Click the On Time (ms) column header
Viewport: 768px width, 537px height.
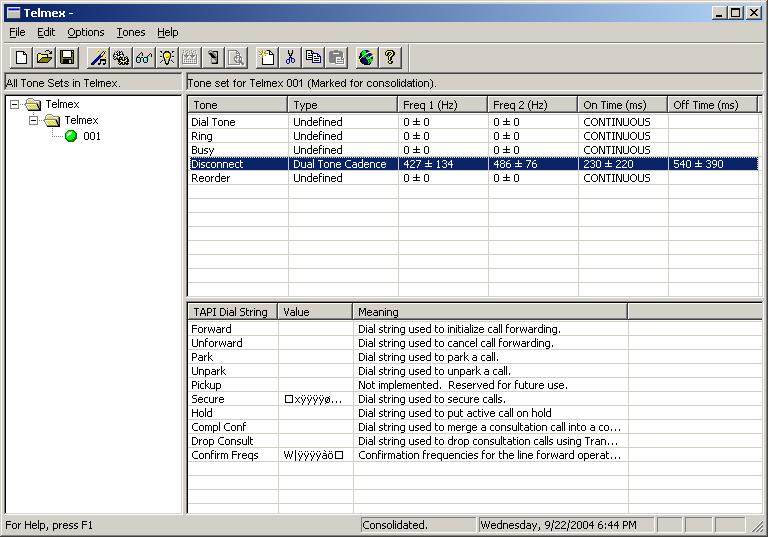623,105
